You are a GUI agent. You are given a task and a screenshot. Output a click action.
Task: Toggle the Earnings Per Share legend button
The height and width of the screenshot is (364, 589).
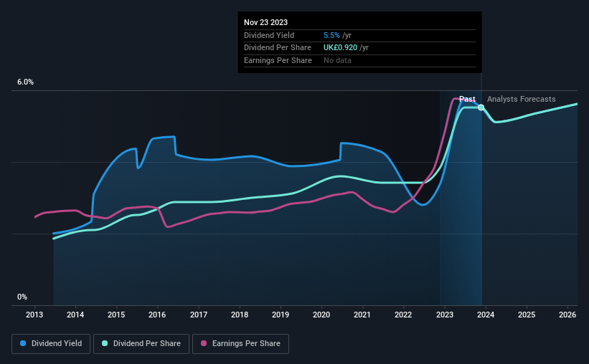pyautogui.click(x=241, y=344)
